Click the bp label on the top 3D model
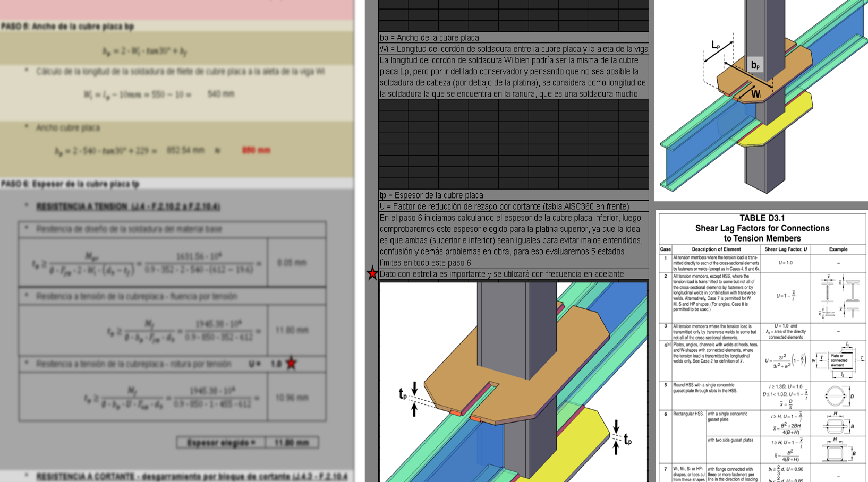Image resolution: width=868 pixels, height=482 pixels. pos(755,65)
